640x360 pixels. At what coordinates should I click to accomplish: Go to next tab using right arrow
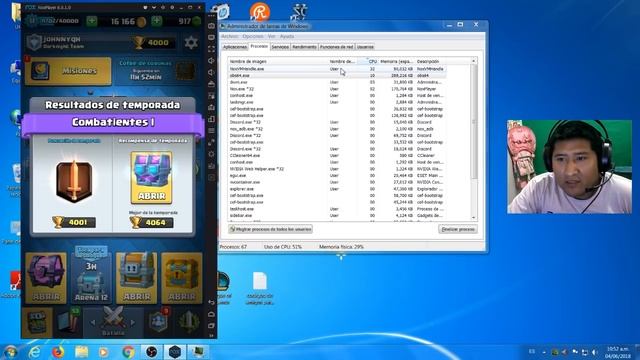[133, 322]
